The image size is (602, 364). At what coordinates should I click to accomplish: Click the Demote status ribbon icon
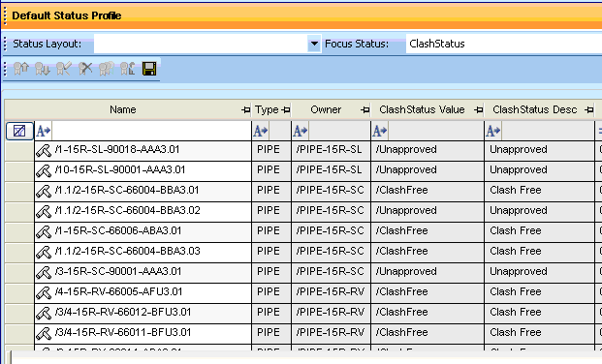tap(43, 69)
